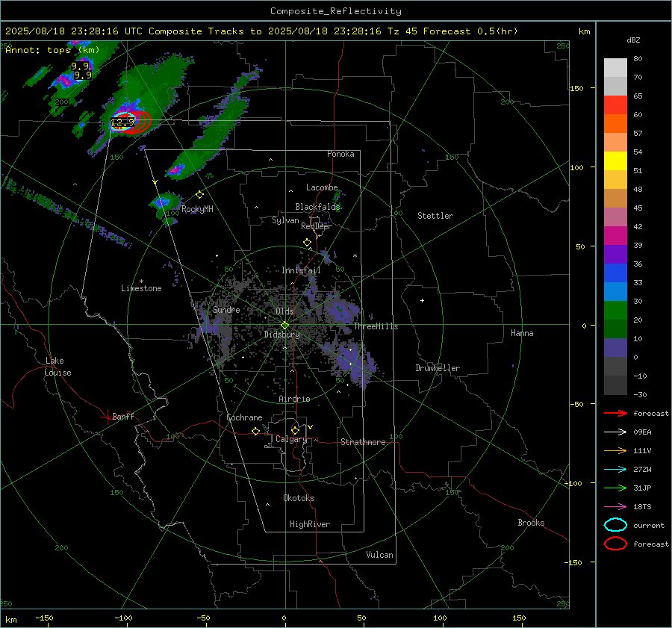672x628 pixels.
Task: Select the yellow diamond marker beside RockyMH
Action: click(x=199, y=195)
